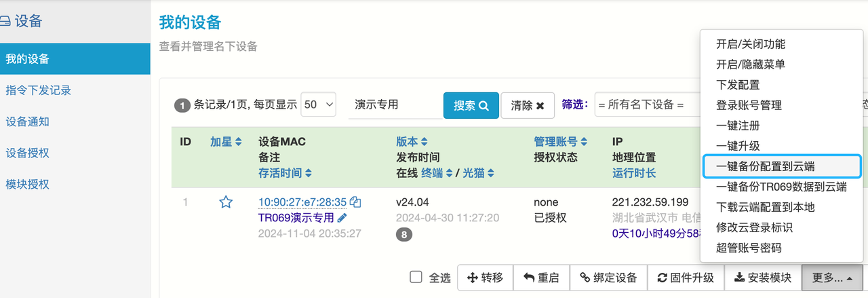Edit the TR069演示专用 remark pencil icon
Image resolution: width=868 pixels, height=298 pixels.
point(342,218)
